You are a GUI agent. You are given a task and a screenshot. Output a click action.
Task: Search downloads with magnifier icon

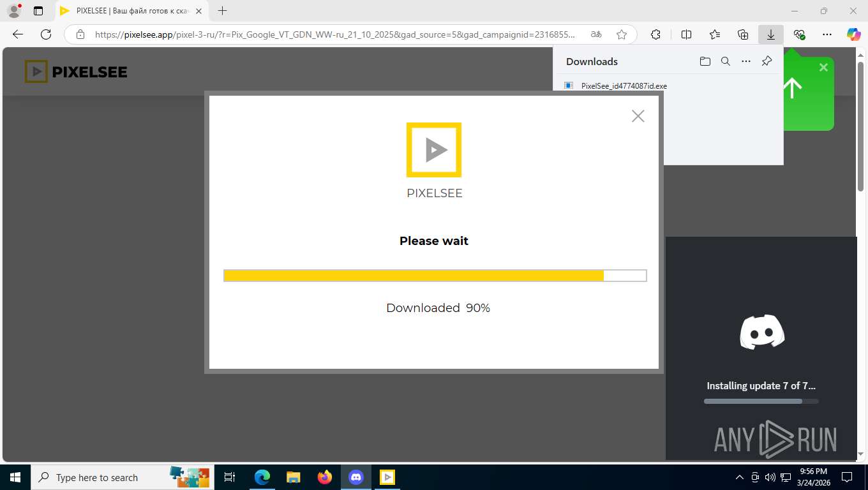pyautogui.click(x=726, y=61)
